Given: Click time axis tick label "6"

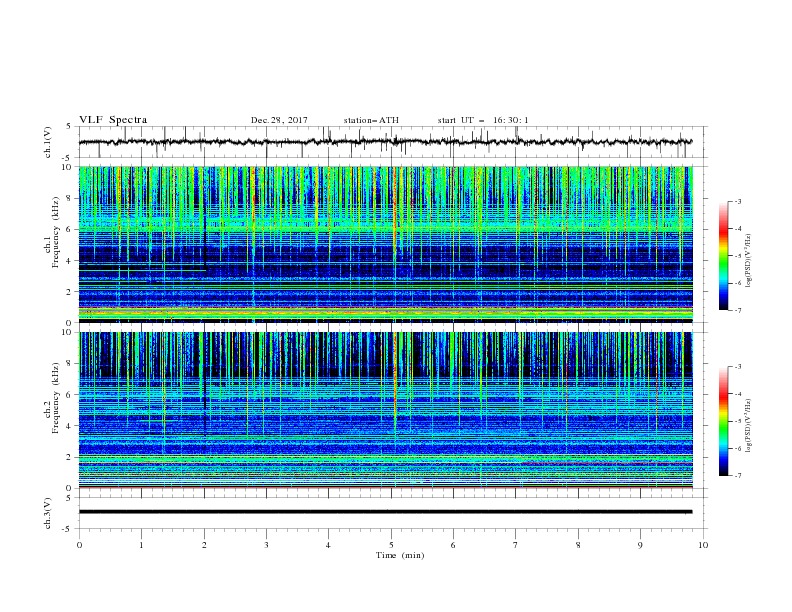Looking at the screenshot, I should click(x=453, y=545).
